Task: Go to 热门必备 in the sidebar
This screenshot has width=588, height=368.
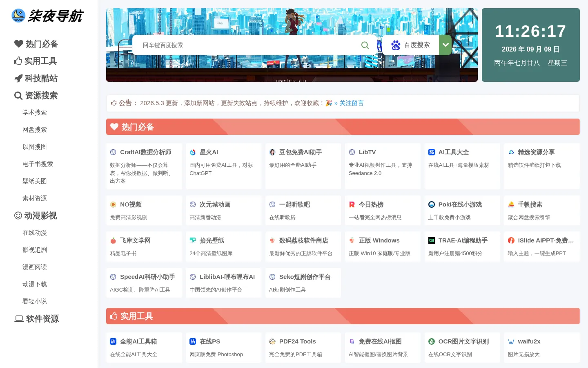Action: [x=36, y=44]
